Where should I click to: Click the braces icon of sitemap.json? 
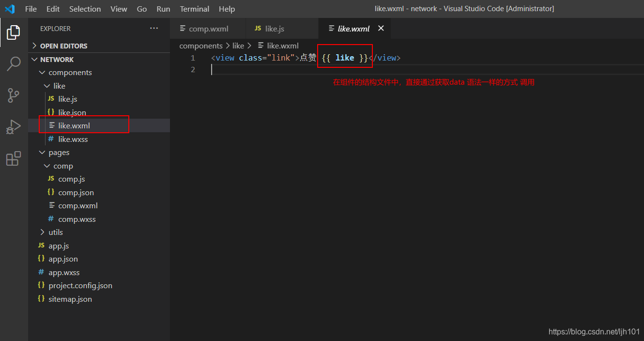click(41, 299)
